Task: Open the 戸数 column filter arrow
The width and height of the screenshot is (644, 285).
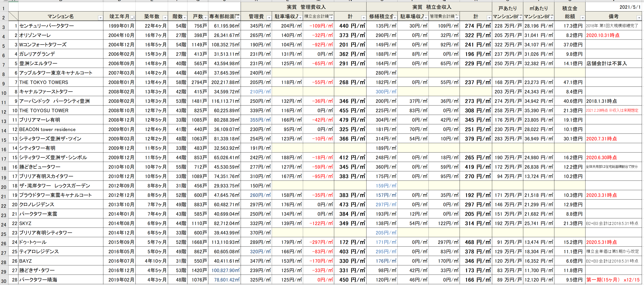Action: coord(205,18)
